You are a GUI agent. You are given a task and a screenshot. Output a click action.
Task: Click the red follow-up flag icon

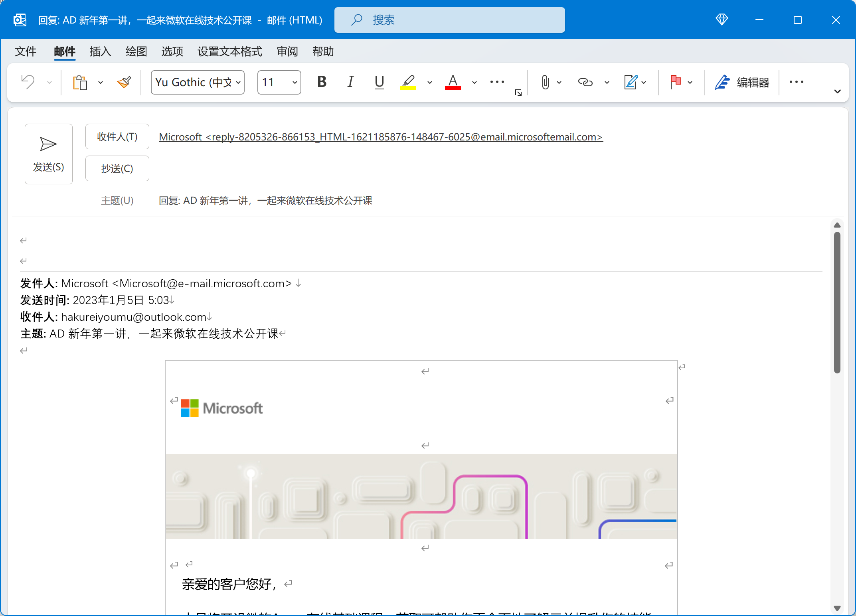point(675,82)
